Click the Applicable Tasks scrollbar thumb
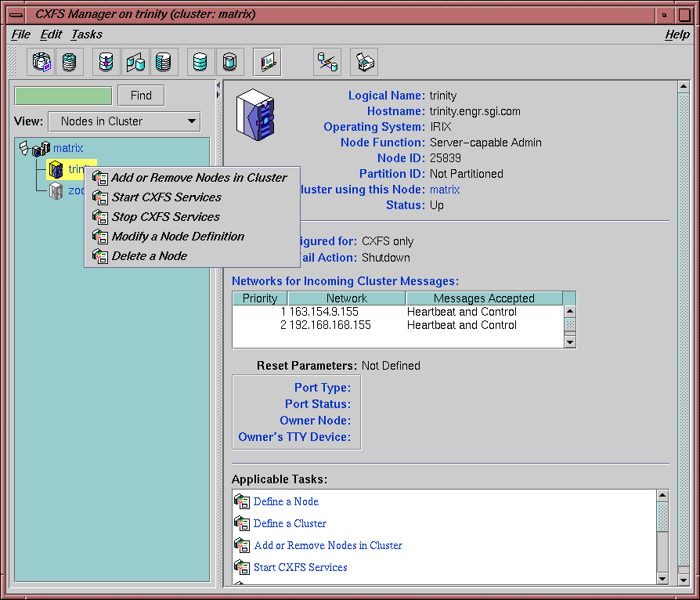700x600 pixels. pos(662,517)
